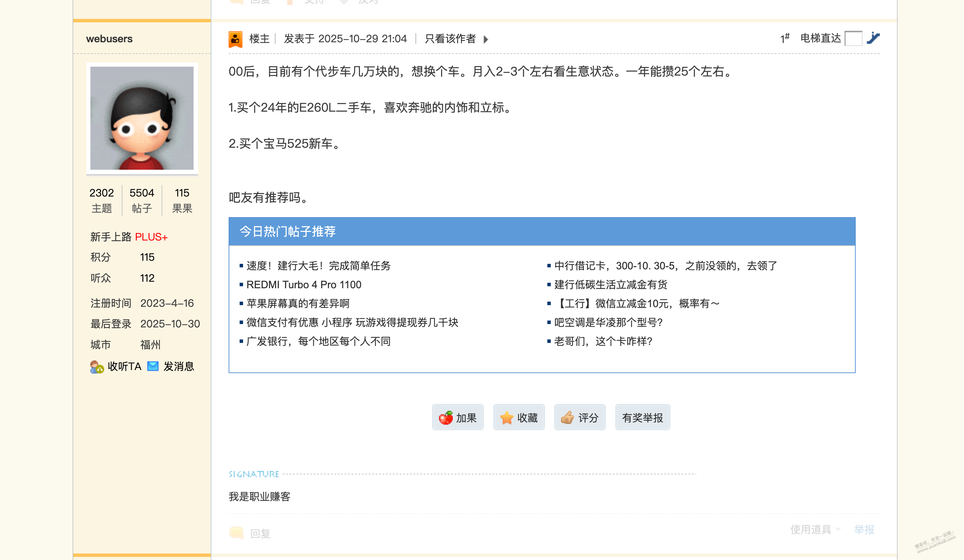The image size is (964, 560).
Task: Open 建行低碳生活立减金有货 post link
Action: click(611, 285)
